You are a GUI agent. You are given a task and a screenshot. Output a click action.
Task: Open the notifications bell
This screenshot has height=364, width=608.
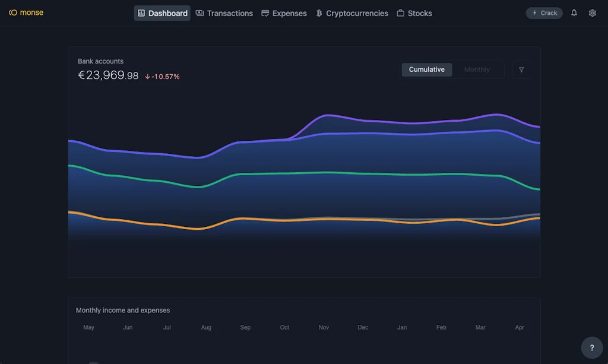(574, 13)
